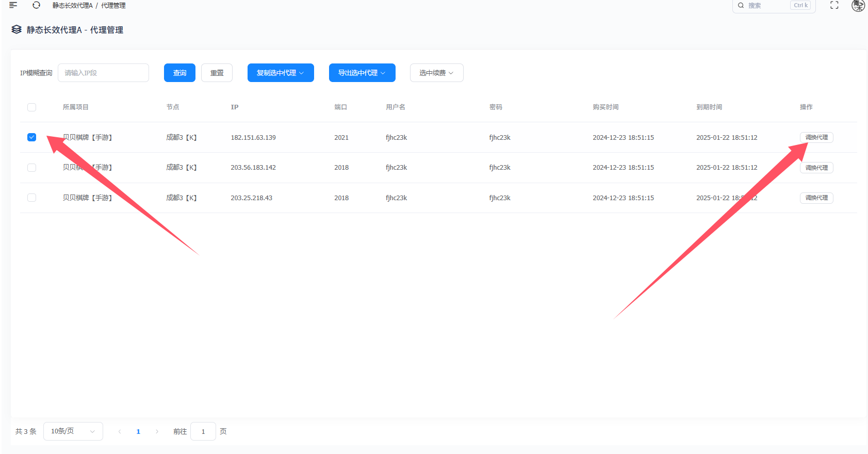
Task: Toggle fullscreen mode icon
Action: point(834,5)
